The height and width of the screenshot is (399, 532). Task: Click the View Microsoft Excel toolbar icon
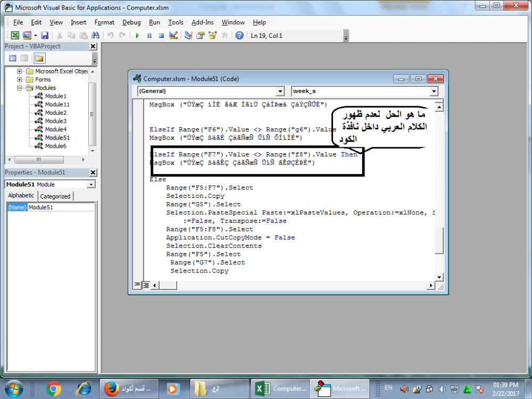point(15,35)
